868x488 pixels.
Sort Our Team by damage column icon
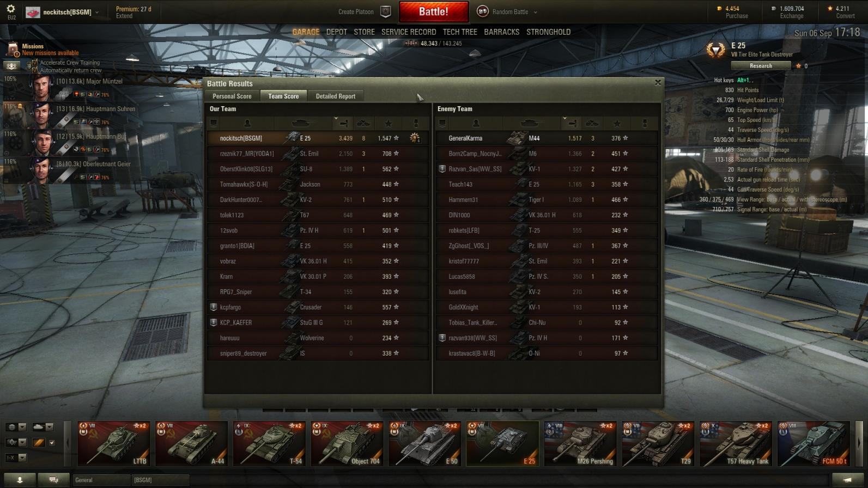[344, 124]
